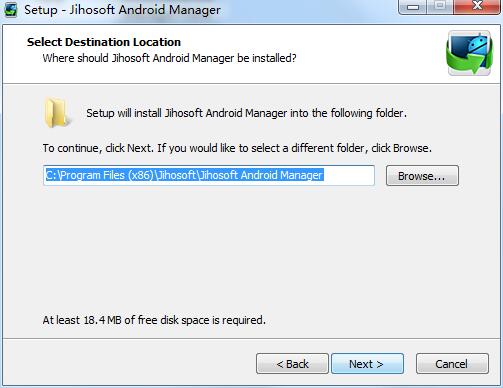Screen dimensions: 503x388
Task: Click the setup icon in the title bar
Action: (11, 10)
